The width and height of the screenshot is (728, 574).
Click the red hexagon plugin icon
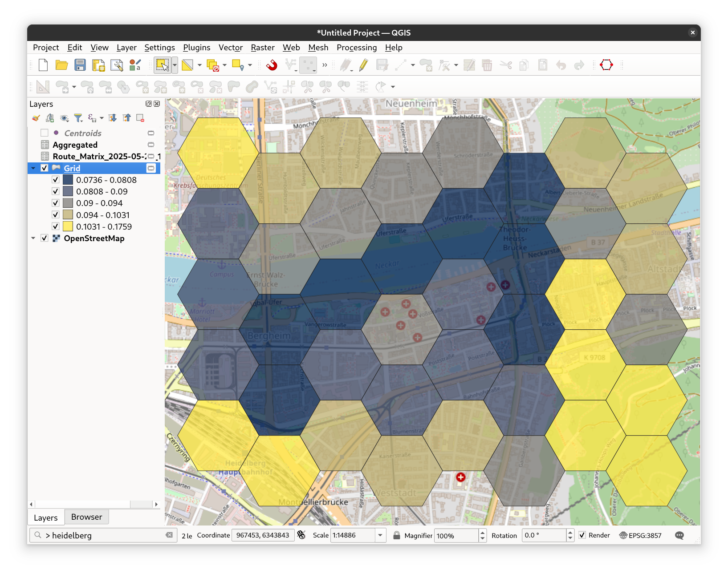pyautogui.click(x=606, y=65)
